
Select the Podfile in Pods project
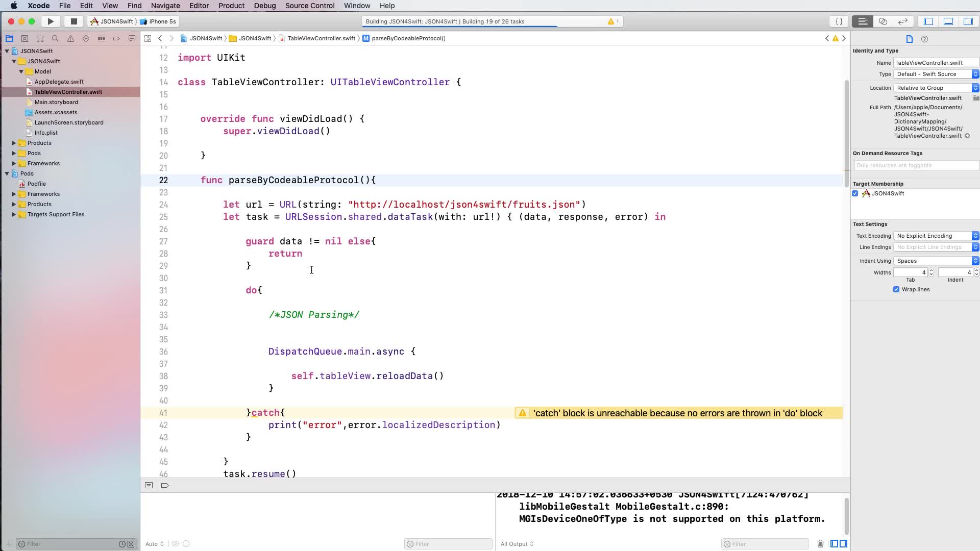coord(36,184)
